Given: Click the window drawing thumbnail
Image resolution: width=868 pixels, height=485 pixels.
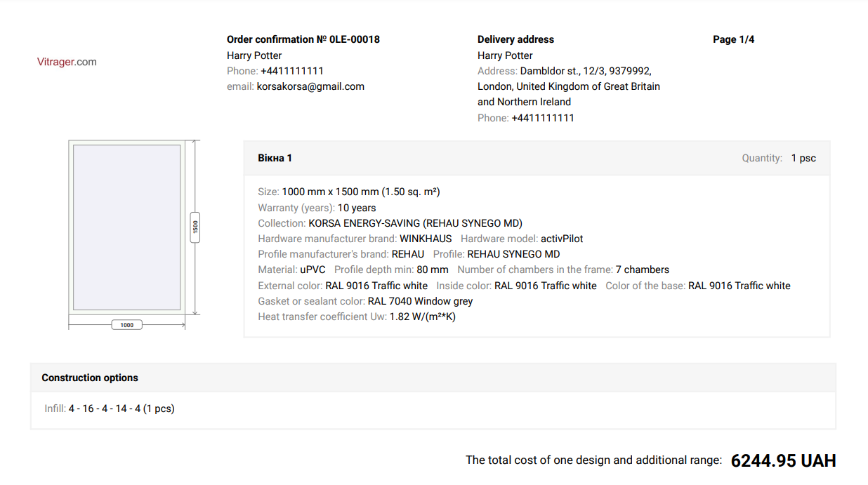Looking at the screenshot, I should (x=127, y=227).
